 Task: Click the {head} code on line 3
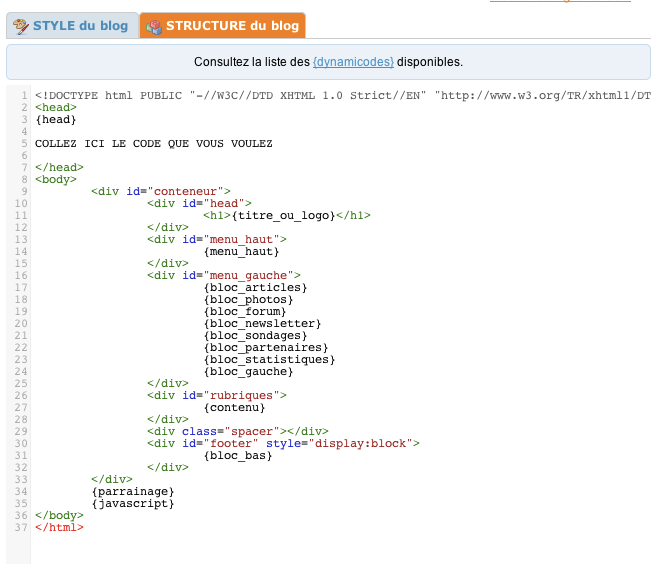pyautogui.click(x=56, y=120)
